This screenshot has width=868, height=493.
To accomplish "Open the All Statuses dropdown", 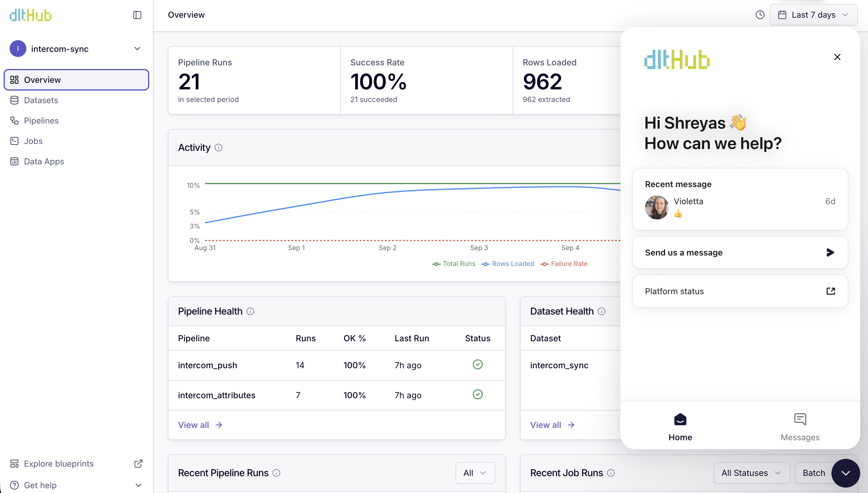I will (x=752, y=473).
